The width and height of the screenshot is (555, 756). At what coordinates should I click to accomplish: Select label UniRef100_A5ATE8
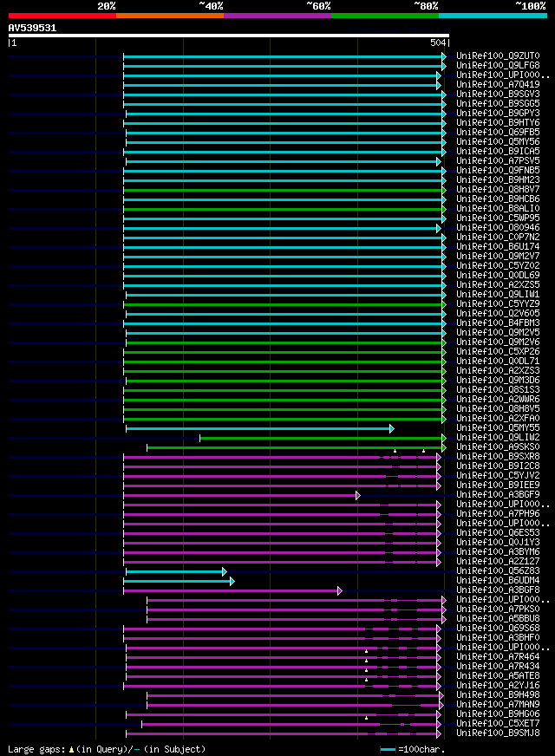click(498, 676)
